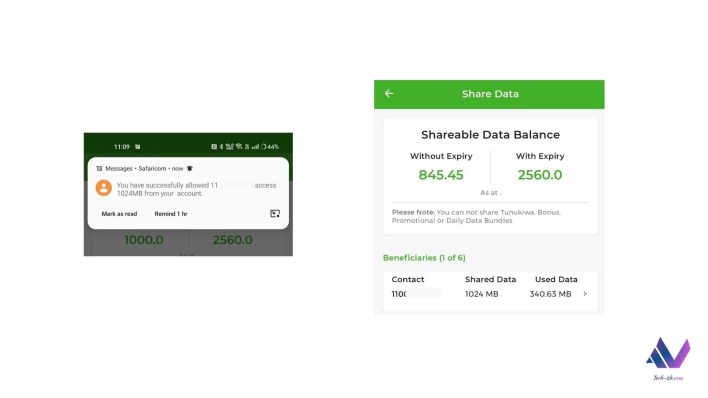The height and width of the screenshot is (398, 708).
Task: Go back using the Share Data arrow
Action: coord(389,94)
